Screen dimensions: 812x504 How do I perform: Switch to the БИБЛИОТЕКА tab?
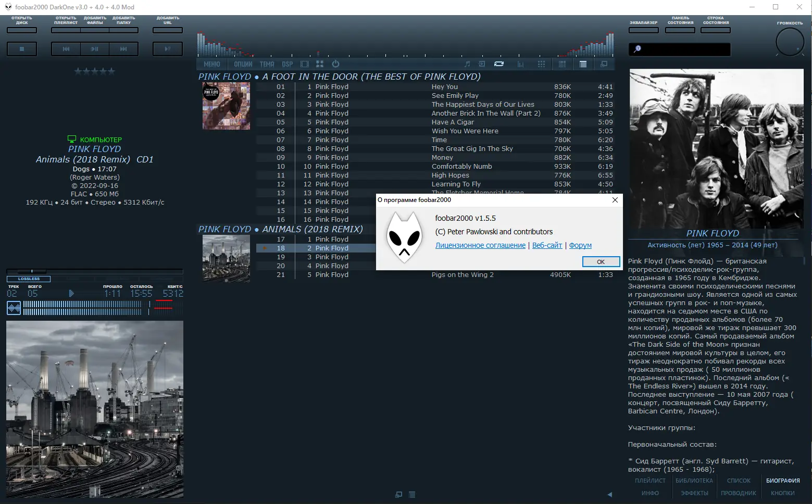coord(694,480)
